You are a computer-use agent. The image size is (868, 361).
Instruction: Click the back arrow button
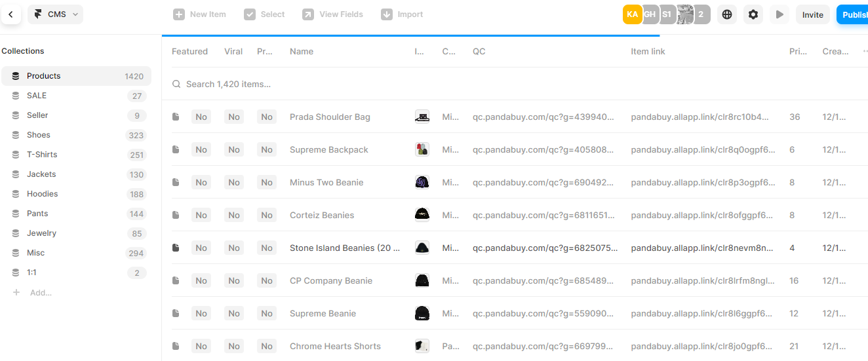point(10,14)
